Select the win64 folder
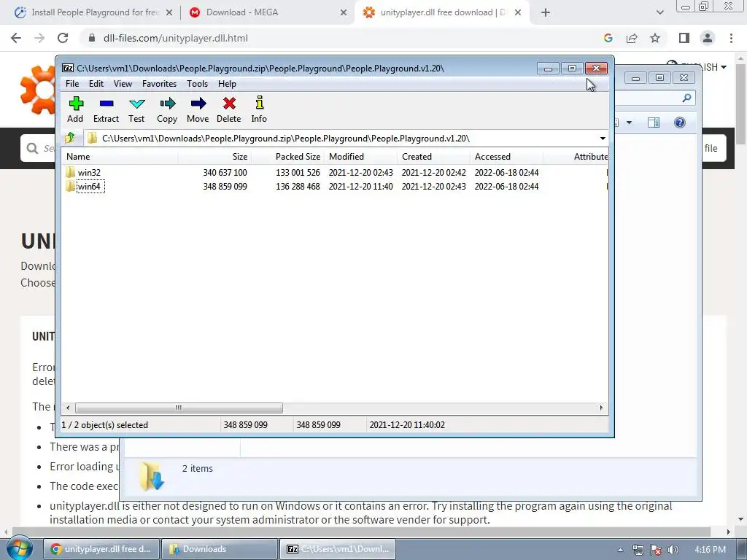Screen dimensions: 747x560 [89, 186]
